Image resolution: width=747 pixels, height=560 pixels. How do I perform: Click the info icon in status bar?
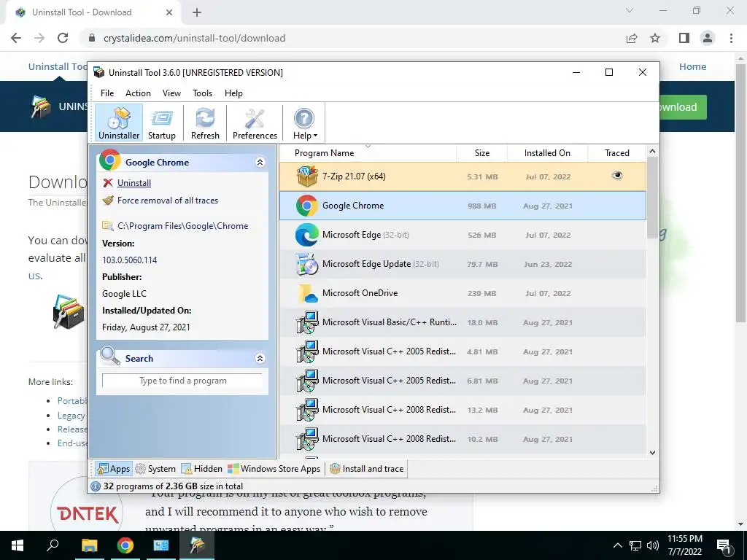pyautogui.click(x=96, y=486)
